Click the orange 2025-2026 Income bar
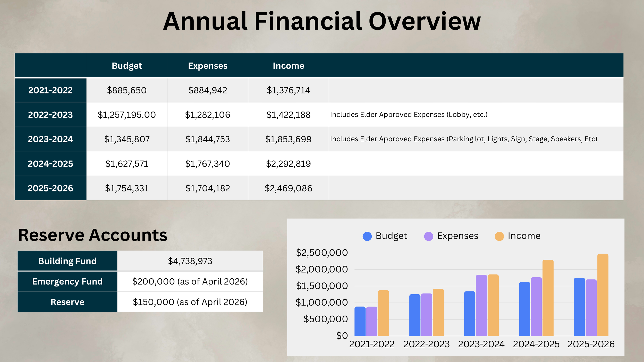 pyautogui.click(x=603, y=295)
